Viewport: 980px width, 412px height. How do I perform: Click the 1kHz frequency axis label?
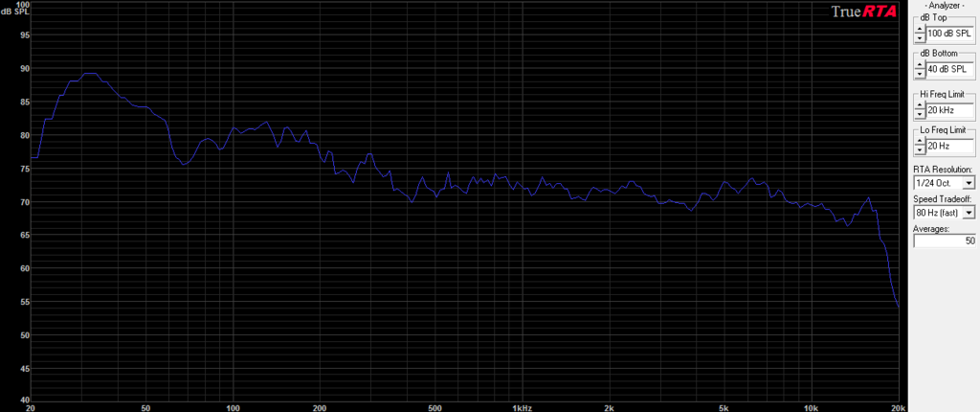click(522, 407)
